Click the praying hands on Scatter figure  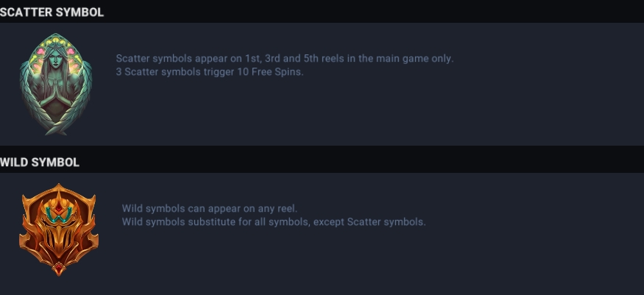[x=56, y=87]
